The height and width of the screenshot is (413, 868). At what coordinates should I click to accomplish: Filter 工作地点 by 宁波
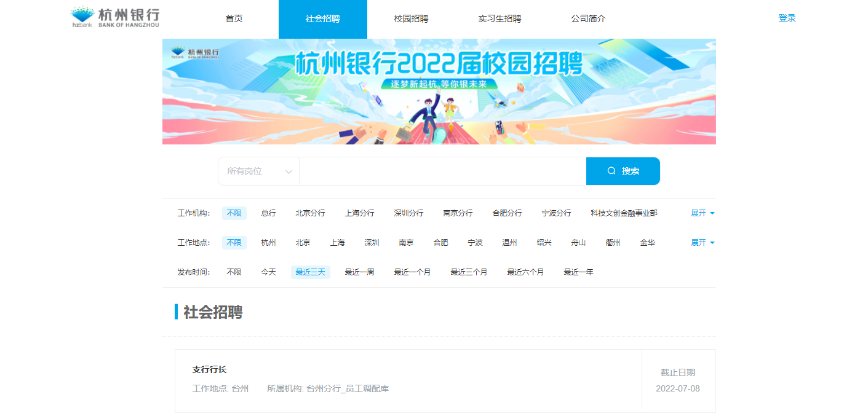point(475,243)
